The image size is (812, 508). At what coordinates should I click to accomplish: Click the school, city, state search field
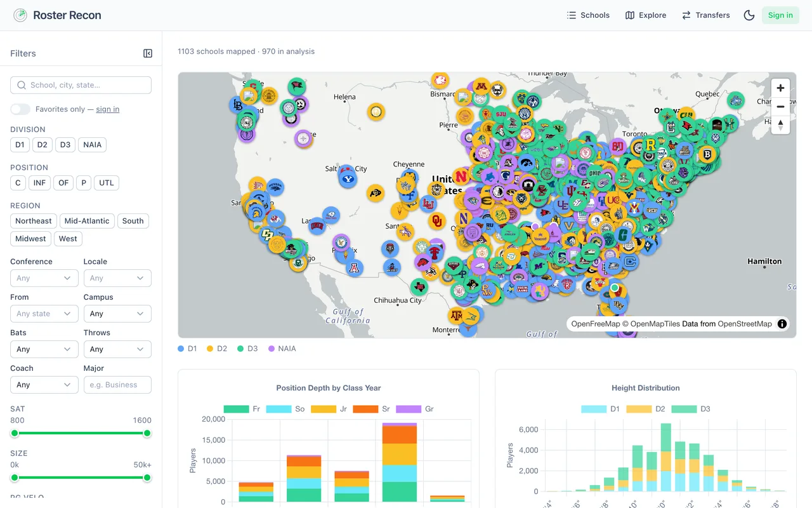pyautogui.click(x=81, y=85)
